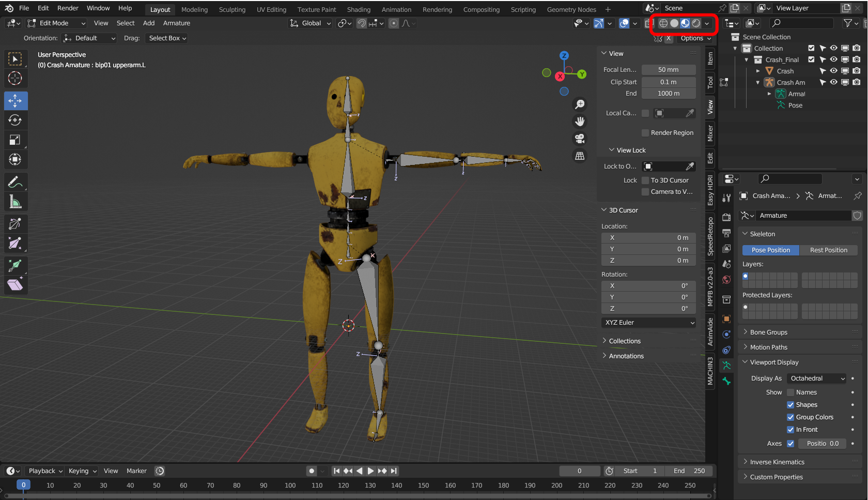This screenshot has width=868, height=500.
Task: Enable the Render Region checkbox
Action: click(x=645, y=133)
